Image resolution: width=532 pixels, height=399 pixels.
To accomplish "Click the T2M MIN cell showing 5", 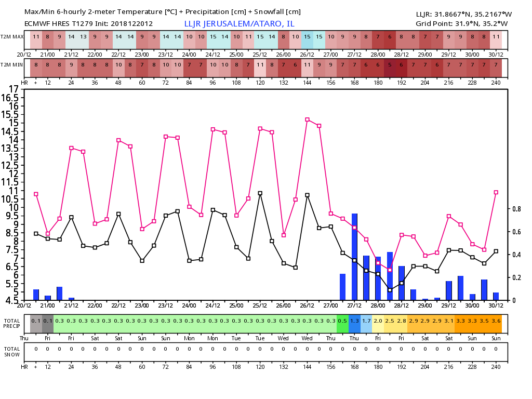I will tap(390, 65).
